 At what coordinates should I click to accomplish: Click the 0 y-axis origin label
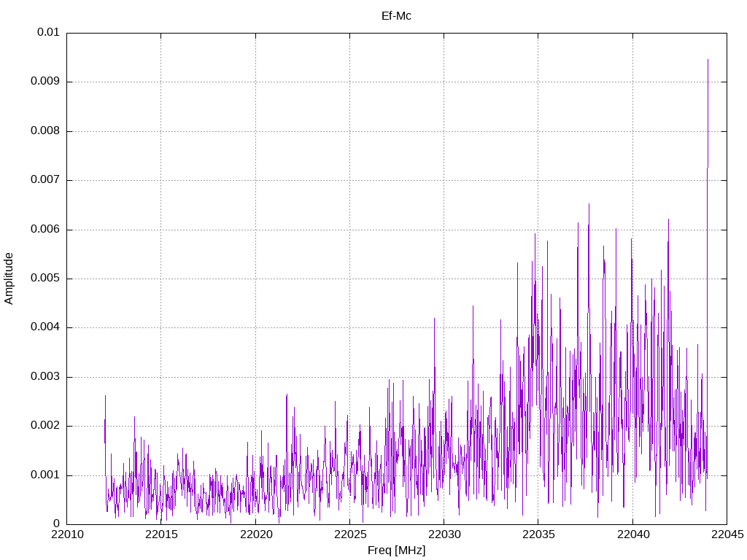[x=56, y=524]
